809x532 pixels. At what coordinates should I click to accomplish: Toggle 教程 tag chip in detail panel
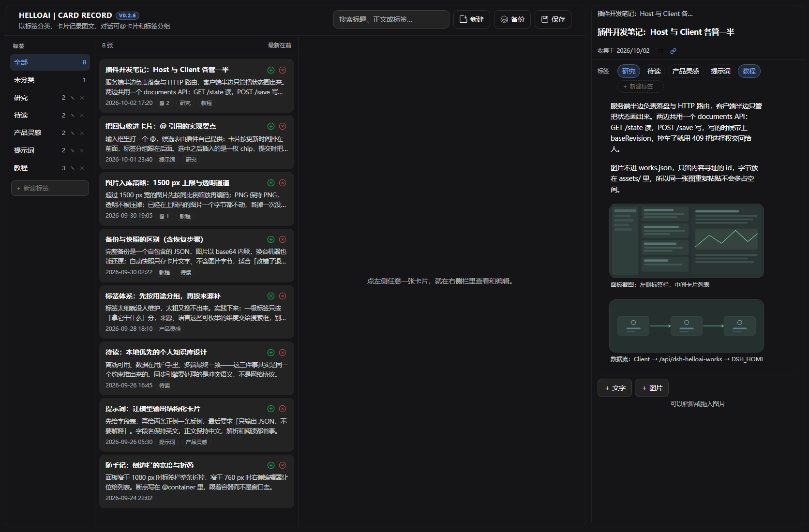[x=749, y=71]
